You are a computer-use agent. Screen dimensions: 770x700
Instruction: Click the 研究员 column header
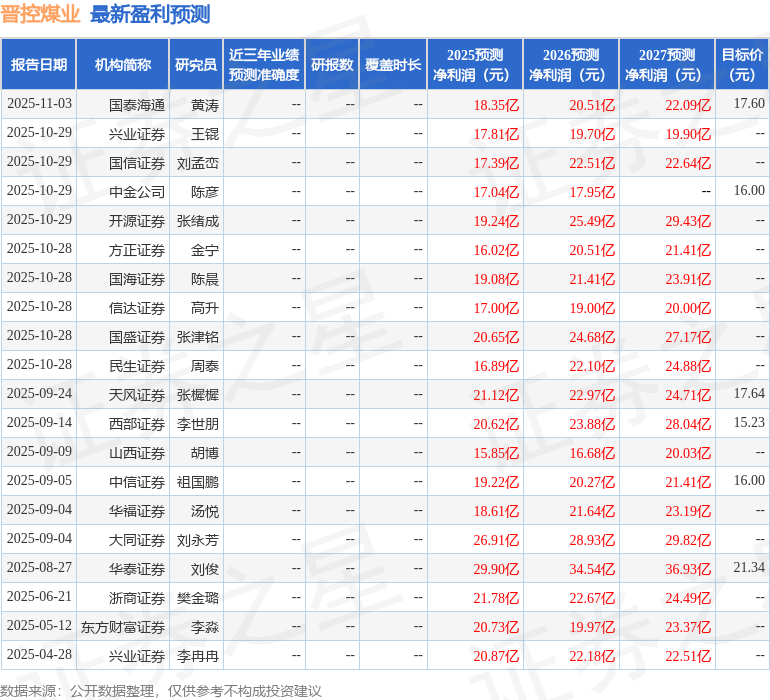pos(196,65)
